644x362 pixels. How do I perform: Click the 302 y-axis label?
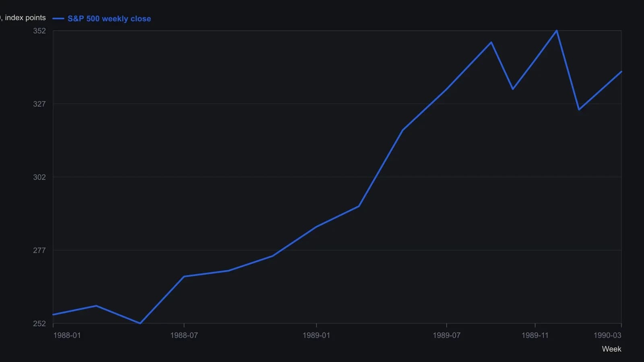[39, 177]
